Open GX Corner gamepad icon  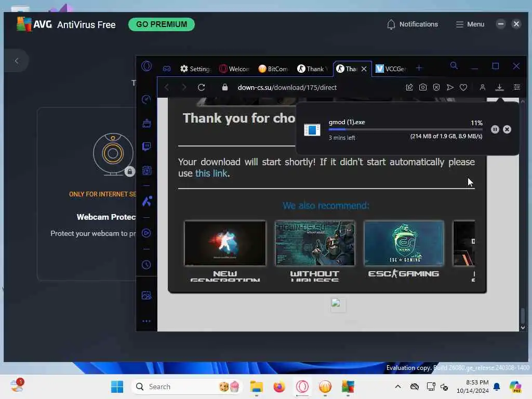point(167,69)
